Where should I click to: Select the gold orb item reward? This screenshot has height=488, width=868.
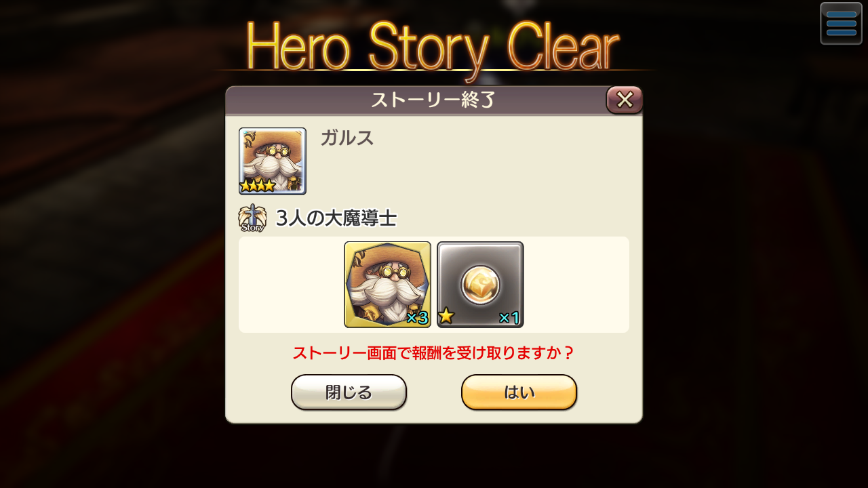coord(480,285)
